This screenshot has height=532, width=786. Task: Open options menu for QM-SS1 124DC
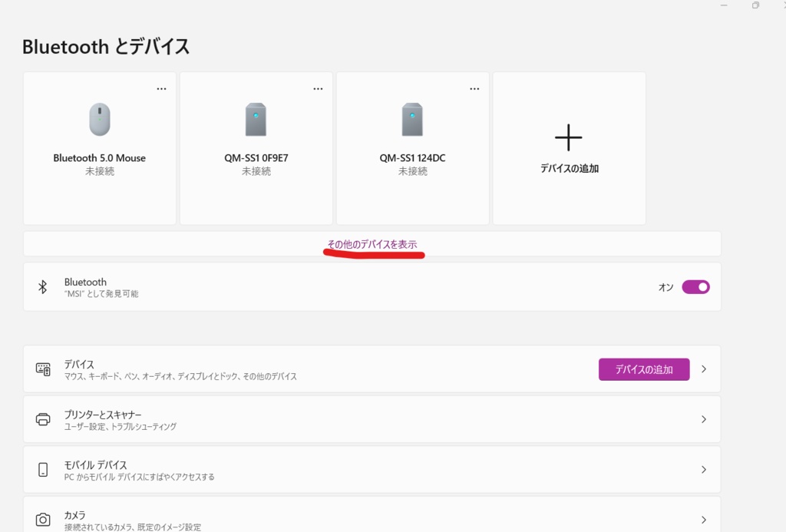[x=474, y=88]
